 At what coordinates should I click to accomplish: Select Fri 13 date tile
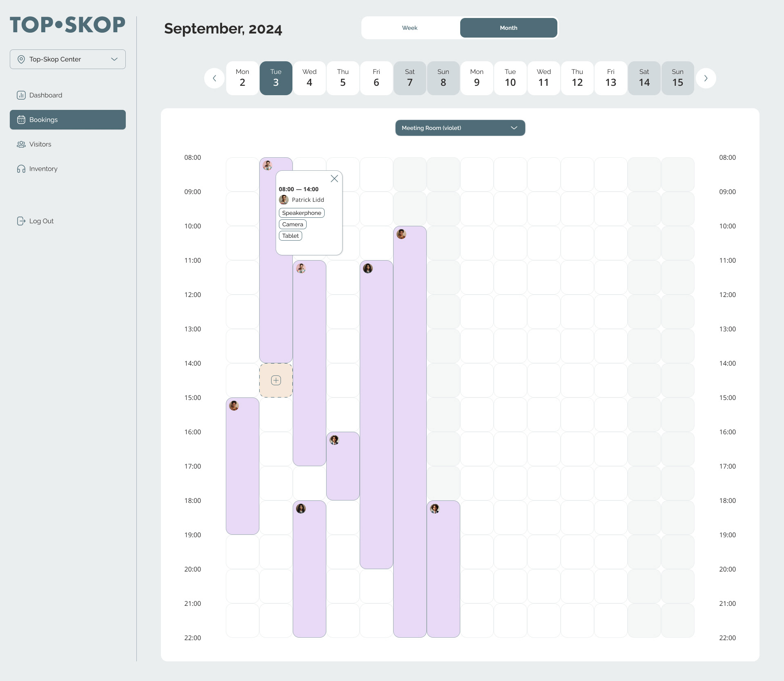610,78
